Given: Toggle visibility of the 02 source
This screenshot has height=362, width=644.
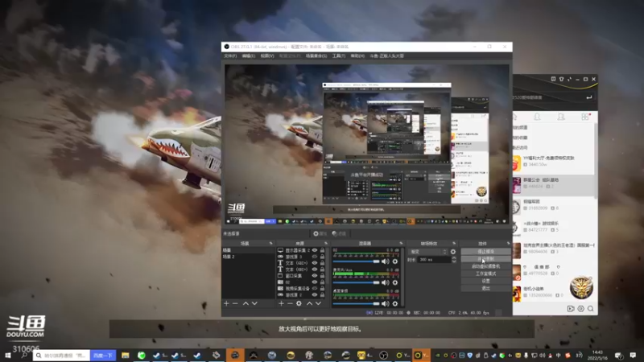Looking at the screenshot, I should pos(315,282).
